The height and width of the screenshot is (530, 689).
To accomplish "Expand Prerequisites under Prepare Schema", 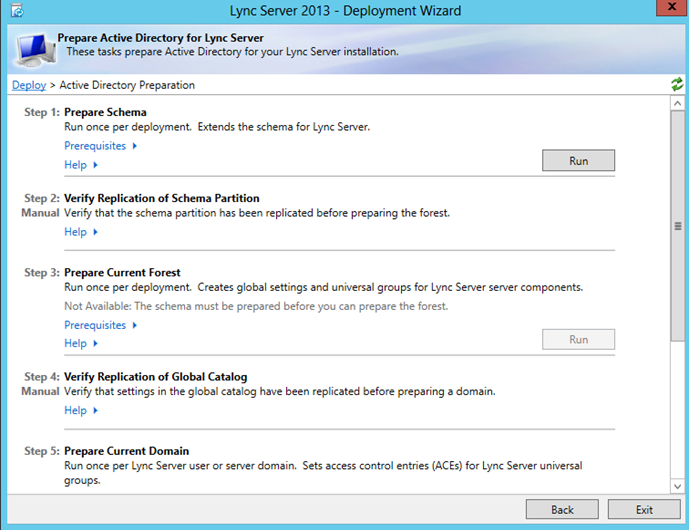I will click(101, 145).
